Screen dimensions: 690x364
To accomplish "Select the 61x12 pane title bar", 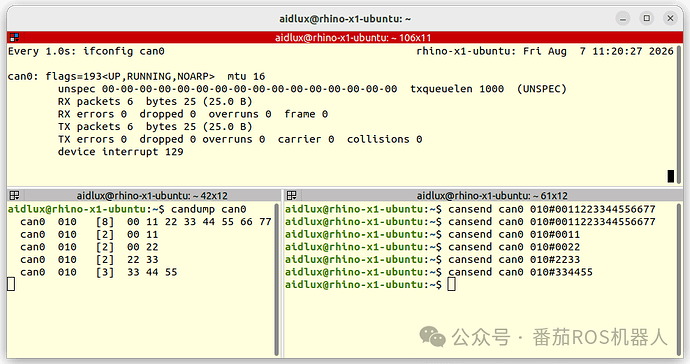I will [x=484, y=195].
